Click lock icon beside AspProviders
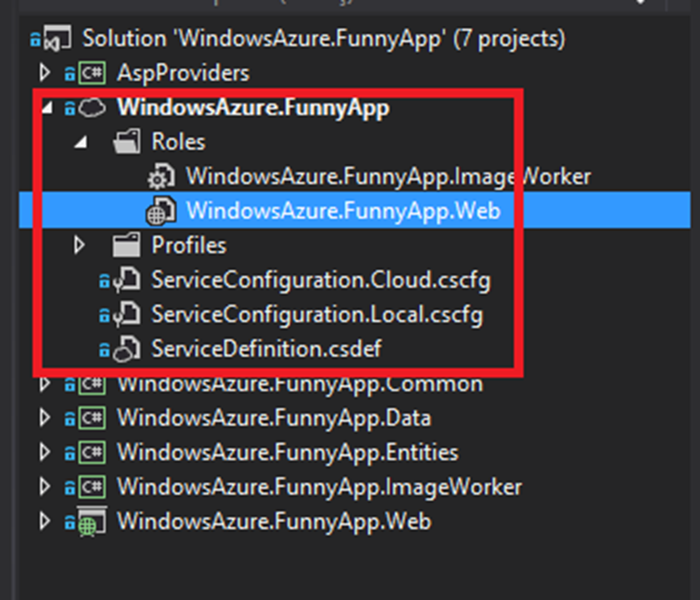This screenshot has height=600, width=700. coord(70,74)
